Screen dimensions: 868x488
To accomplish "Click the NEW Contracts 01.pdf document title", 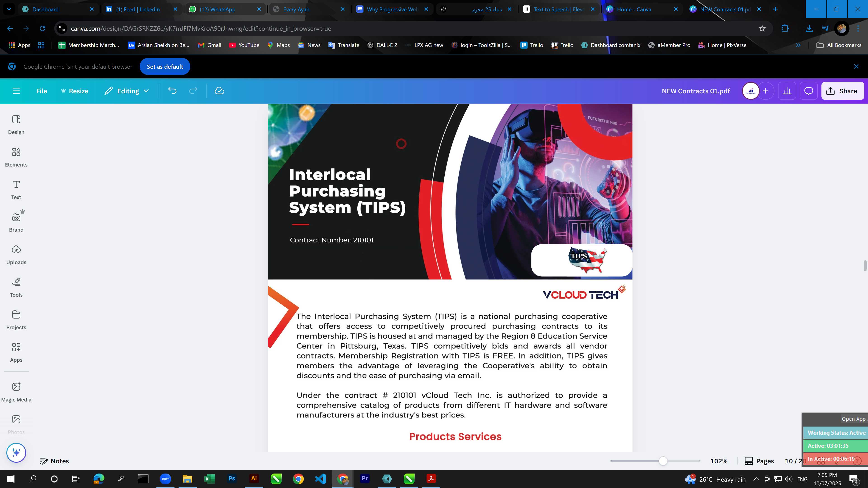I will [x=696, y=91].
